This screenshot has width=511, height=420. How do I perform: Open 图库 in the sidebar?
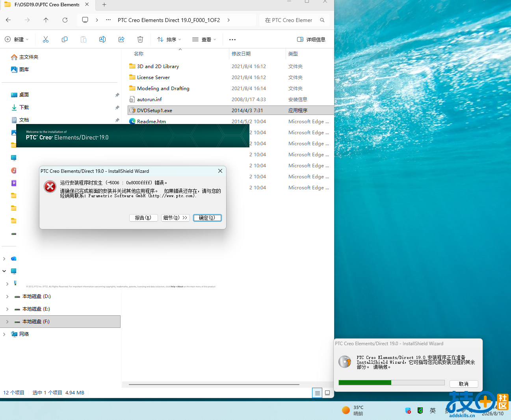coord(20,70)
